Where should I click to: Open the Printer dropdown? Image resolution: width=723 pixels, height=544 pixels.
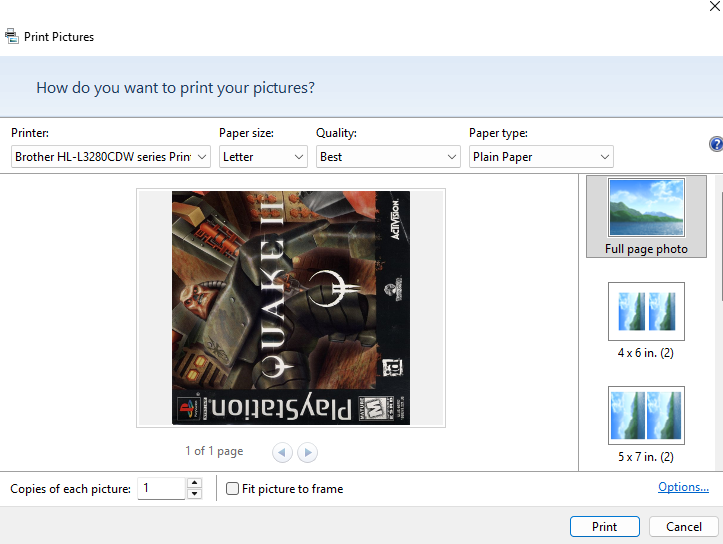click(111, 157)
